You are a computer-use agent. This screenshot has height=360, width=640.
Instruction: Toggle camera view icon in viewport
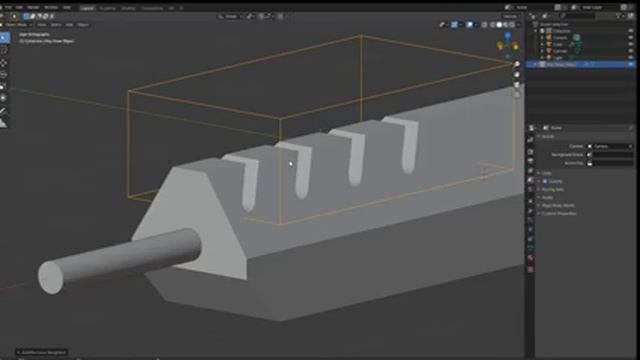[x=517, y=84]
